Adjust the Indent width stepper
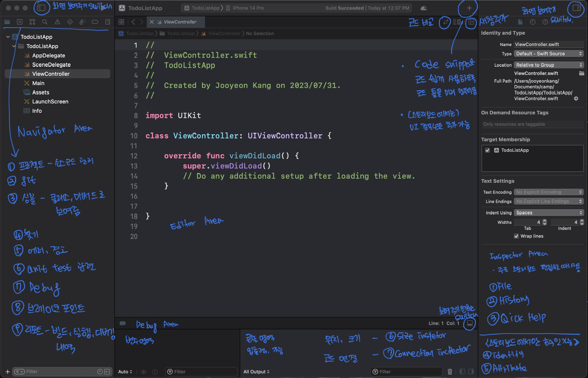 582,222
